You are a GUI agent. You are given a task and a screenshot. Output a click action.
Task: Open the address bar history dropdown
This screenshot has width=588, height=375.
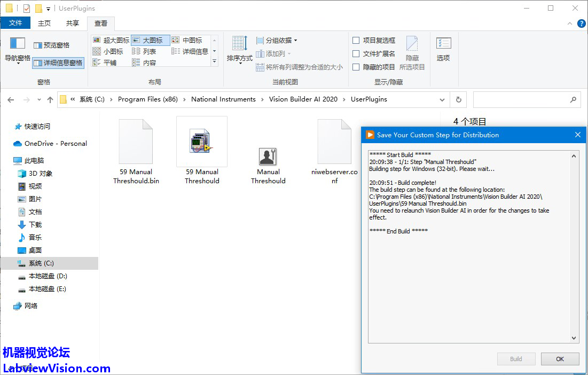tap(442, 99)
